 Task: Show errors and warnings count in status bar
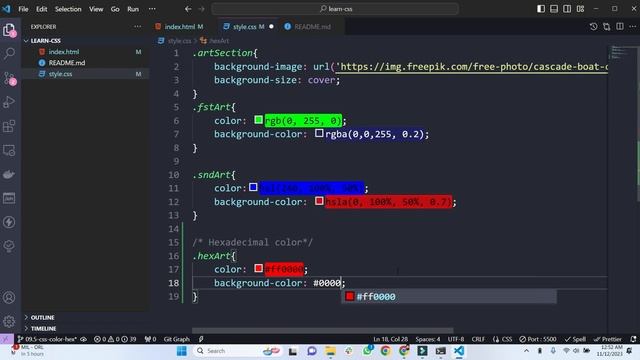tap(115, 339)
